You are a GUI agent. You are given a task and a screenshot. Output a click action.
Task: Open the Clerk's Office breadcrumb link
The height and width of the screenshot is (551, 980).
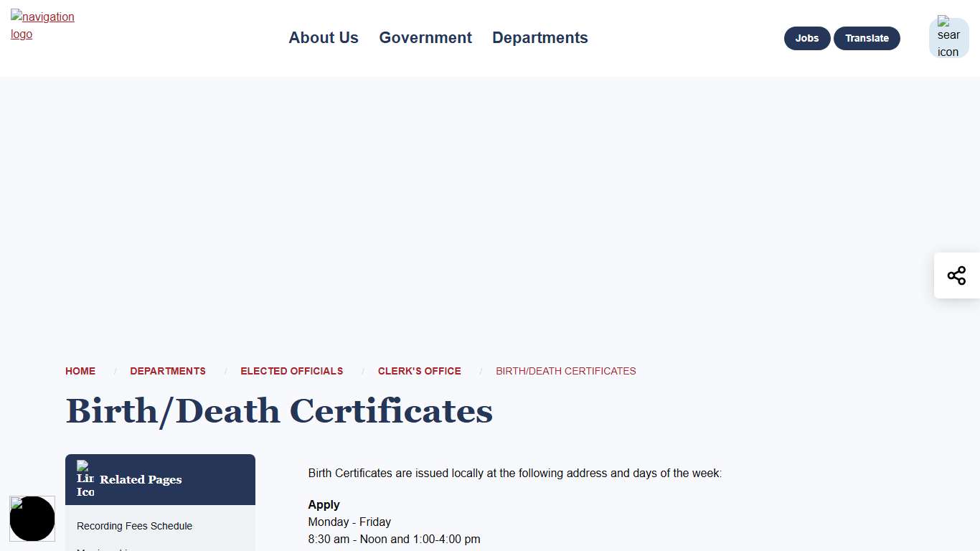419,371
